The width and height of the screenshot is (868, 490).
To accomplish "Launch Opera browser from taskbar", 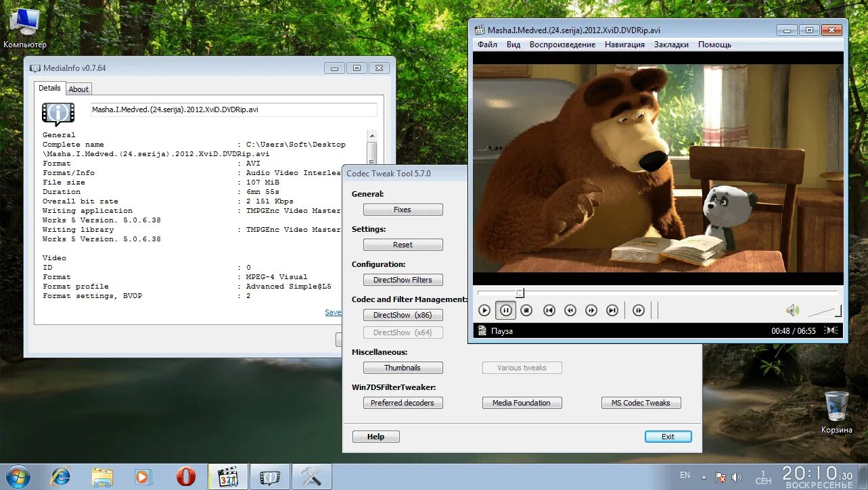I will tap(186, 476).
